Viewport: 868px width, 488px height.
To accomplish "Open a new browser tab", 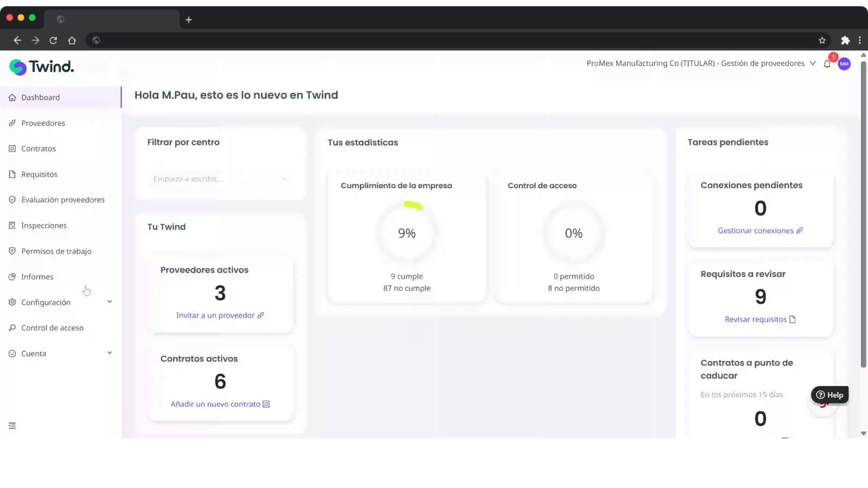I will tap(189, 19).
